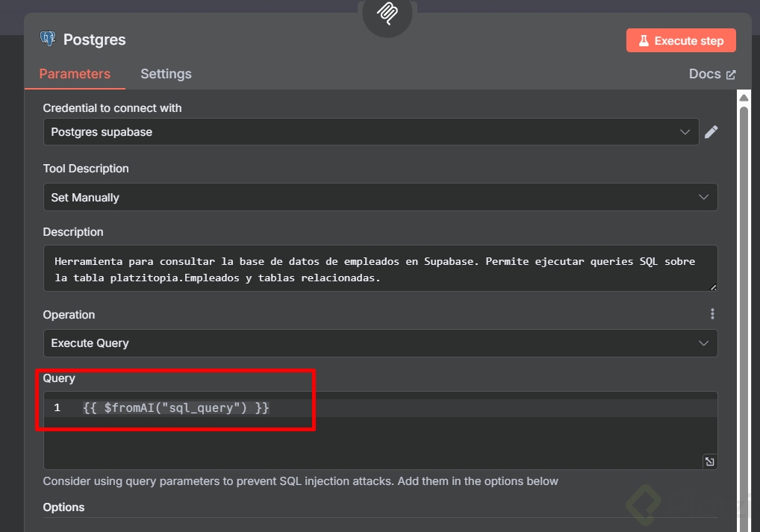This screenshot has width=760, height=532.
Task: Click the 'Credential to connect with' label
Action: point(113,108)
